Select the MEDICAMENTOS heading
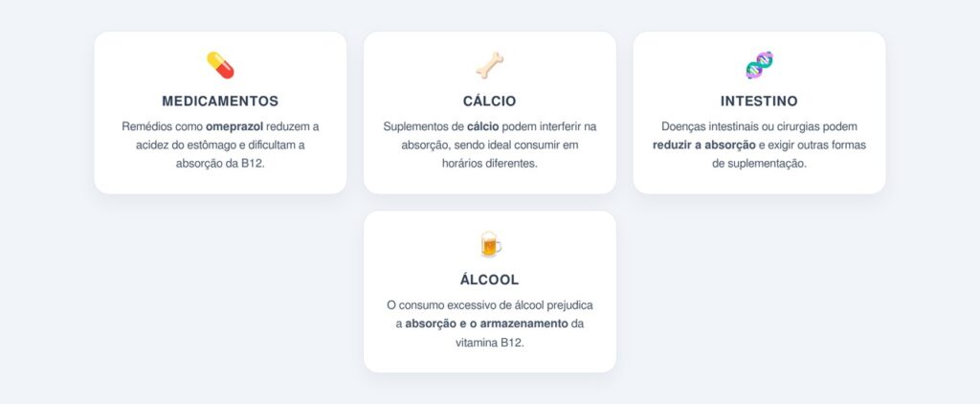Image resolution: width=980 pixels, height=404 pixels. 220,101
